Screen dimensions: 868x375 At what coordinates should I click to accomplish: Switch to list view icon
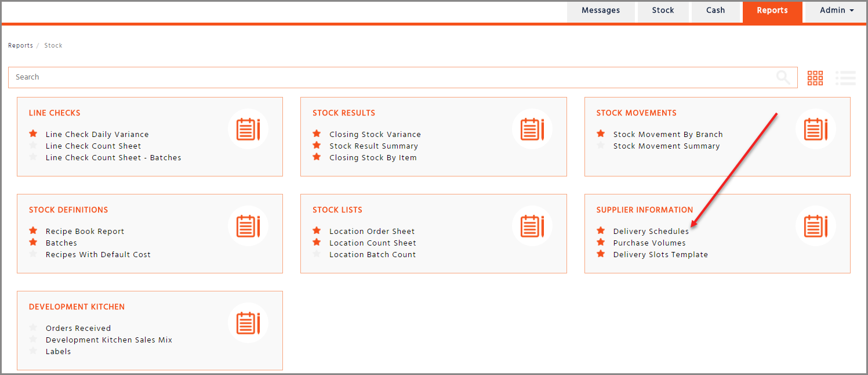click(846, 78)
